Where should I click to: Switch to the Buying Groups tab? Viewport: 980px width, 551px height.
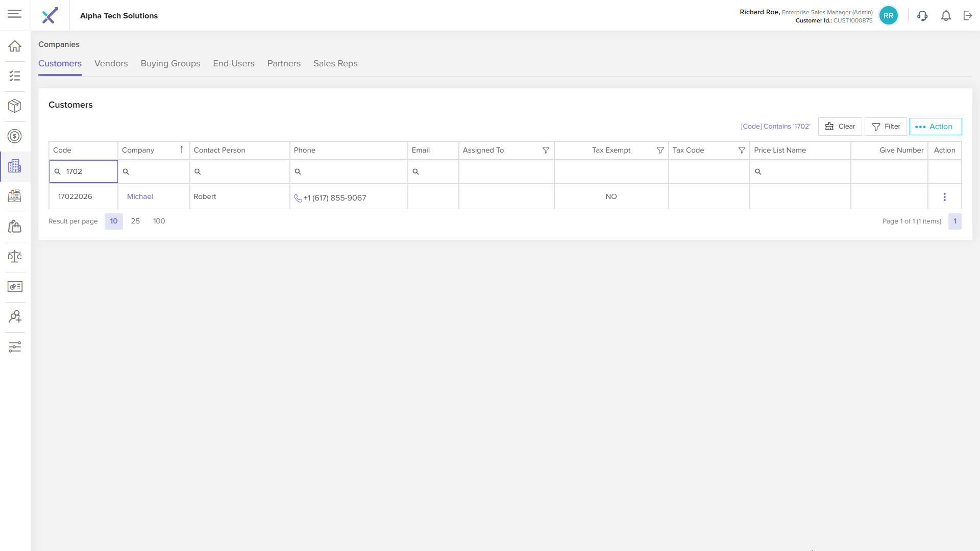pos(170,64)
